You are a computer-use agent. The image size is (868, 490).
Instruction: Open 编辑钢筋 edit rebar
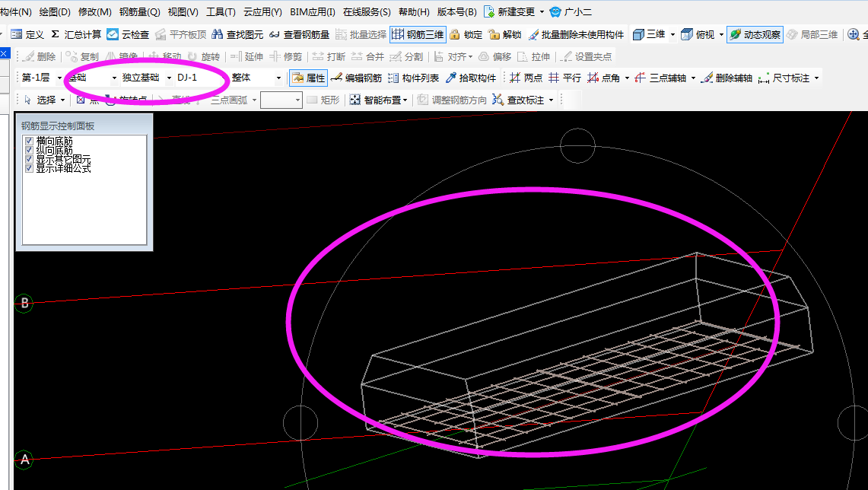tap(357, 78)
